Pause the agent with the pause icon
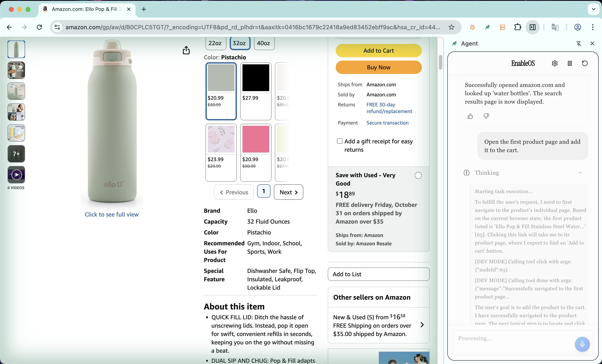Viewport: 602px width, 364px height. click(570, 64)
